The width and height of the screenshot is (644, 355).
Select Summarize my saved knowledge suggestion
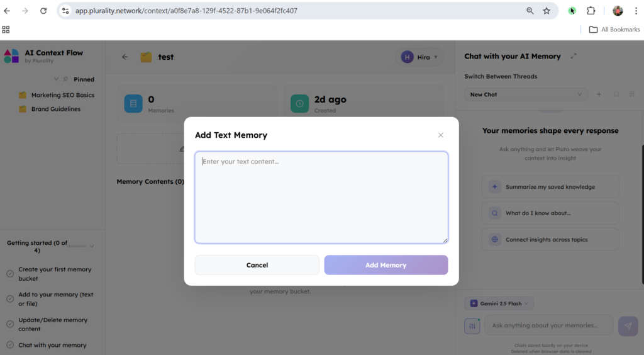tap(550, 187)
